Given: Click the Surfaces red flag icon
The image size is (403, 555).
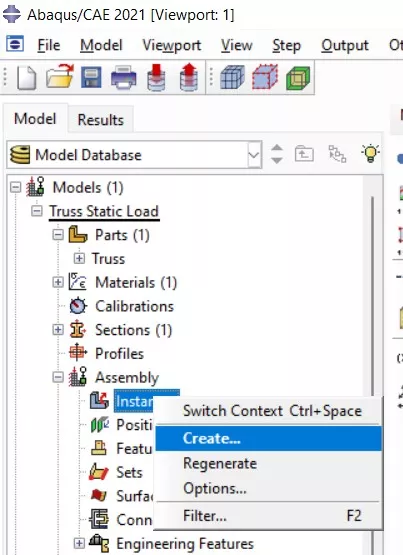Looking at the screenshot, I should [x=99, y=495].
